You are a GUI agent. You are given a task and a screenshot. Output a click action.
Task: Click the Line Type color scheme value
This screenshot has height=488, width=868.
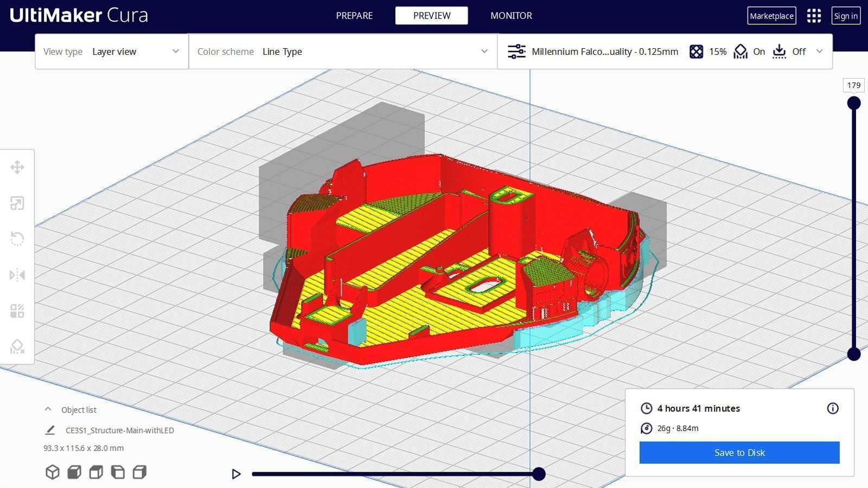[x=282, y=52]
